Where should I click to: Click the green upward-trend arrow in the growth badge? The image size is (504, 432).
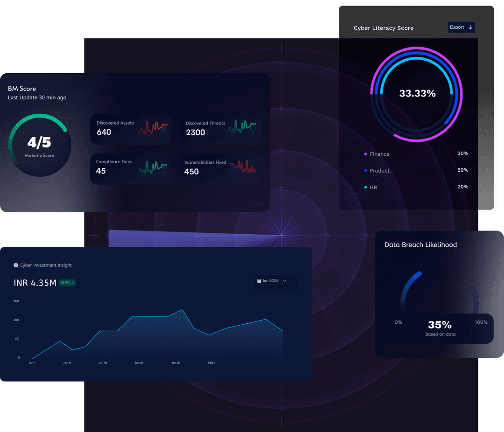click(x=72, y=283)
